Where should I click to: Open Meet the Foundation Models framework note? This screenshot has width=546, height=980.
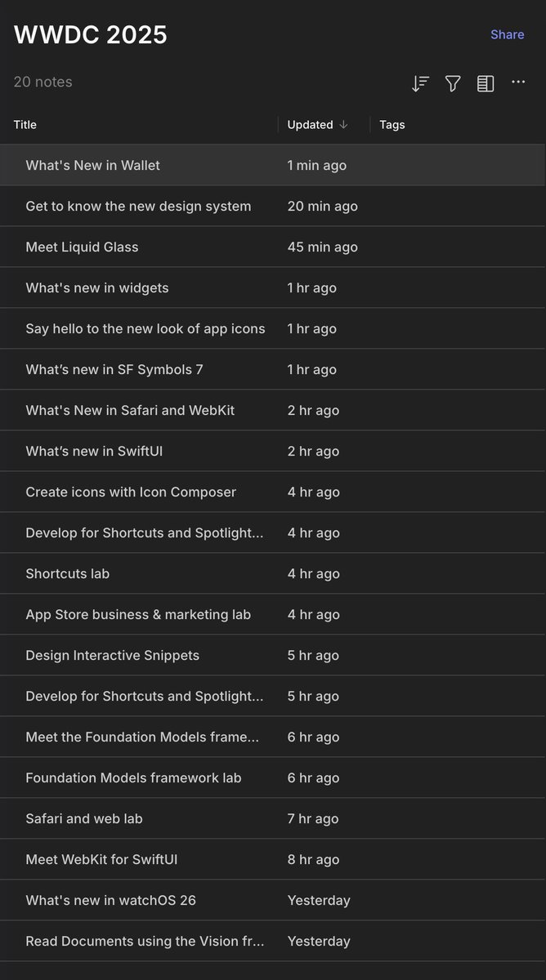[x=273, y=737]
